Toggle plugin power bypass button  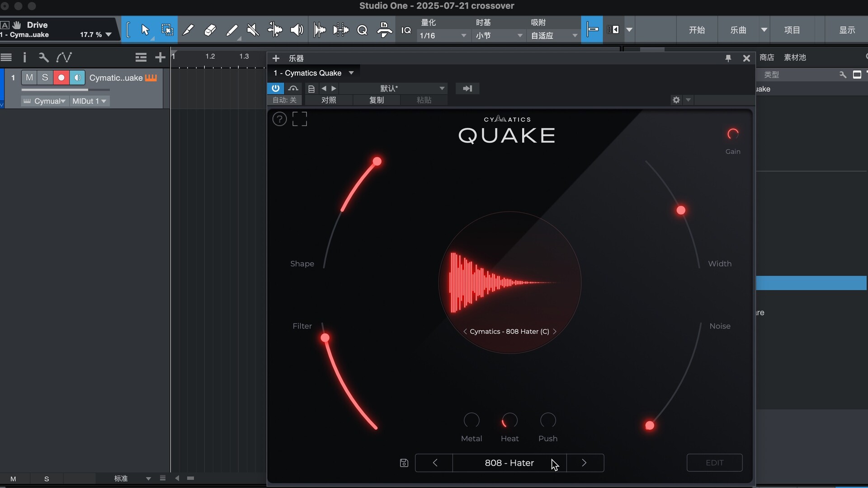pyautogui.click(x=275, y=88)
